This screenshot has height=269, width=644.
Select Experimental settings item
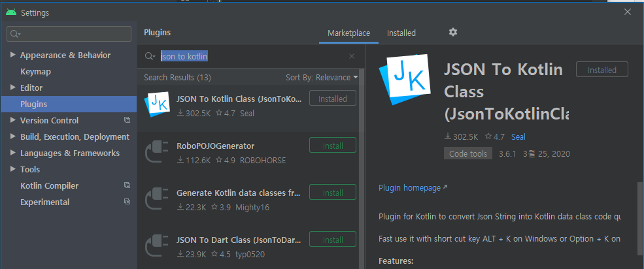tap(44, 202)
